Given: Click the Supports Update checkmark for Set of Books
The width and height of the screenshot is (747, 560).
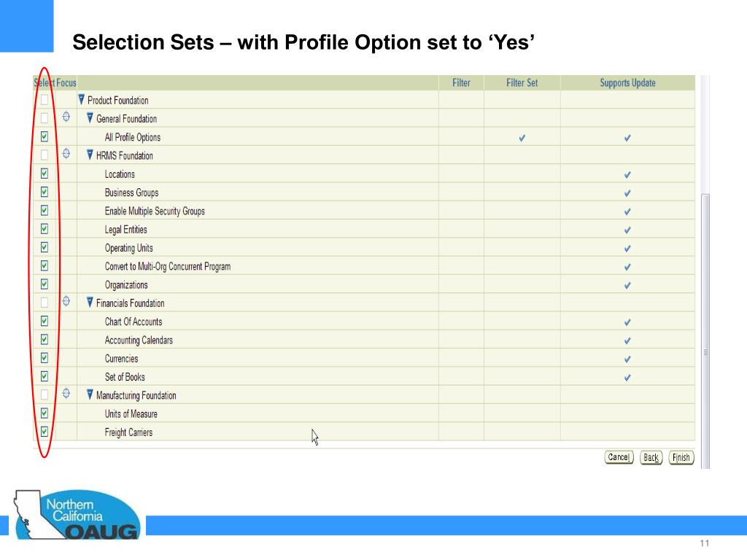Looking at the screenshot, I should (627, 378).
